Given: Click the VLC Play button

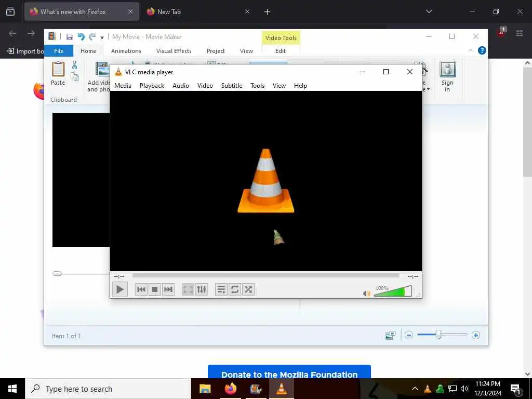Looking at the screenshot, I should tap(120, 289).
